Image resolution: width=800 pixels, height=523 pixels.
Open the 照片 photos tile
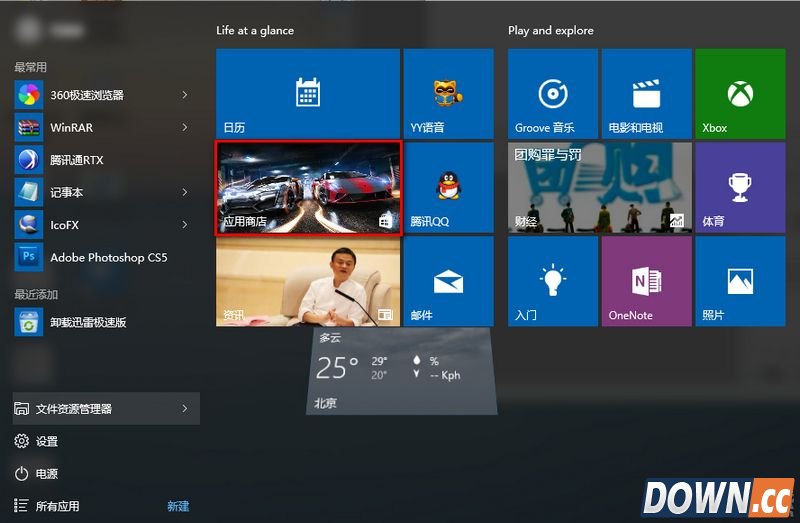click(740, 281)
